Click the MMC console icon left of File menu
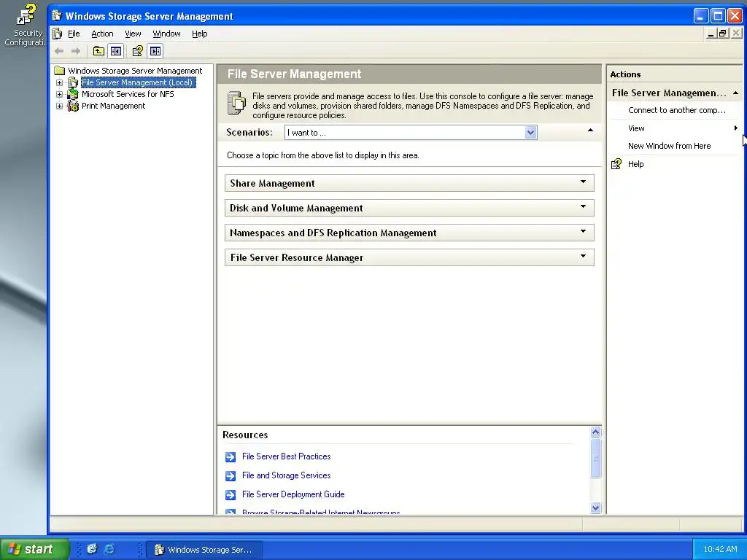Image resolution: width=747 pixels, height=560 pixels. click(x=57, y=34)
